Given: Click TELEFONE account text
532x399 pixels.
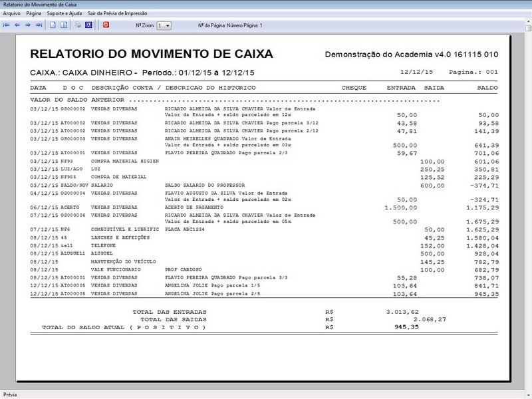Looking at the screenshot, I should tap(104, 245).
